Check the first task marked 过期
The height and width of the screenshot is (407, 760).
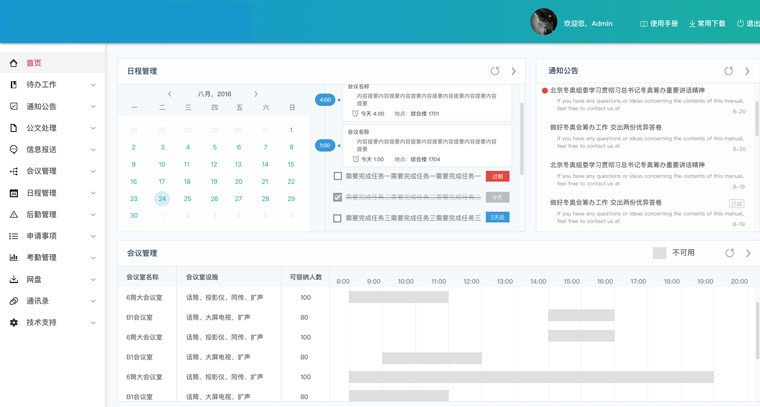(338, 176)
